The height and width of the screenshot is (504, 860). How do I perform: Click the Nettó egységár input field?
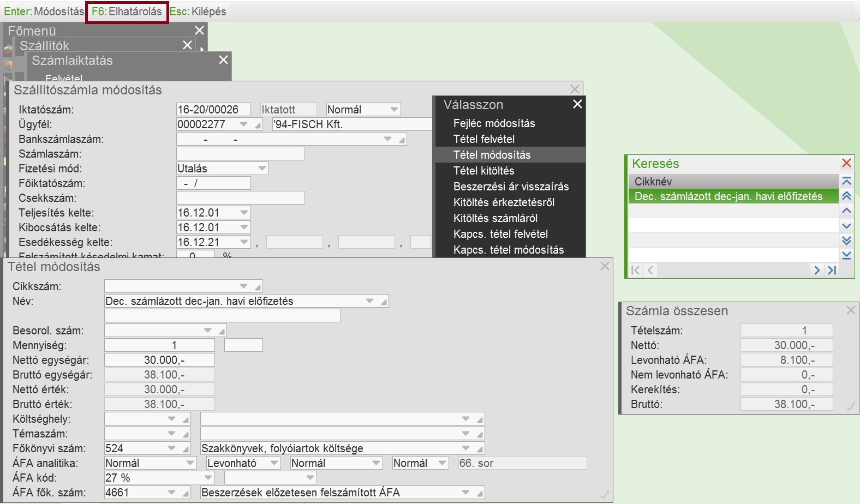coord(159,360)
